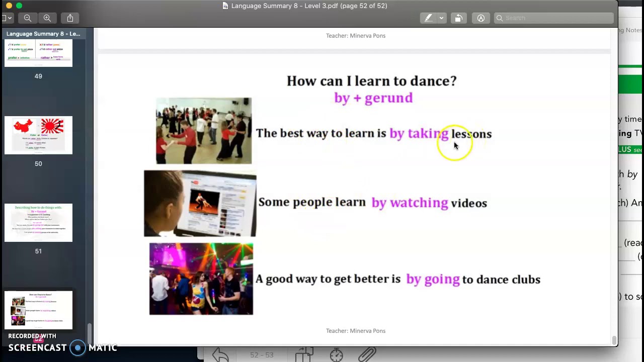
Task: Click the pink 'by + gerund' text
Action: (373, 98)
